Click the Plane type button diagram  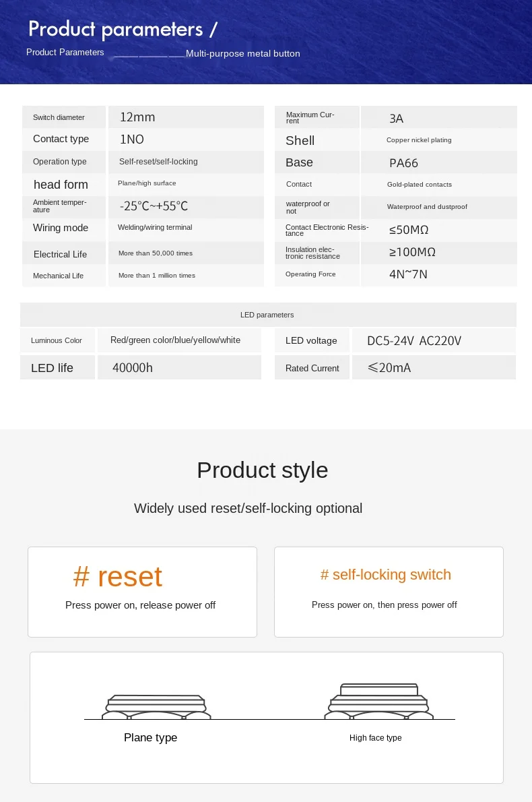pos(156,708)
